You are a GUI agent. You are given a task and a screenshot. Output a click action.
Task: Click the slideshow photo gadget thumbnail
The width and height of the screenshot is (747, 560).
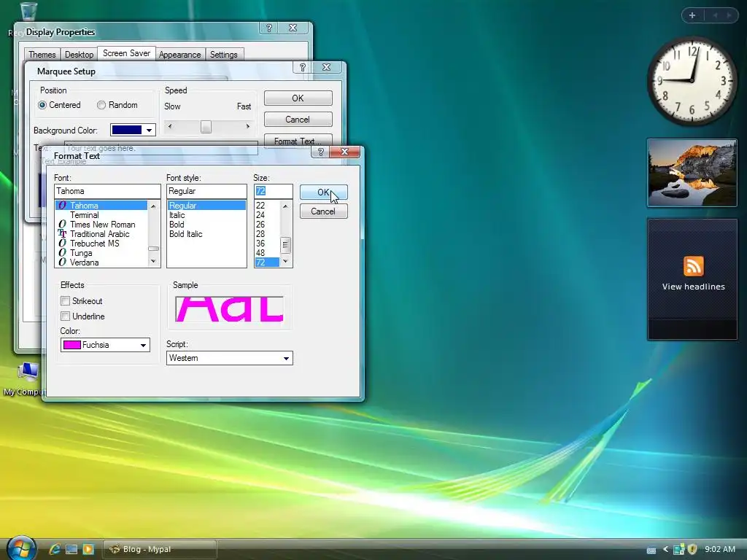coord(692,173)
